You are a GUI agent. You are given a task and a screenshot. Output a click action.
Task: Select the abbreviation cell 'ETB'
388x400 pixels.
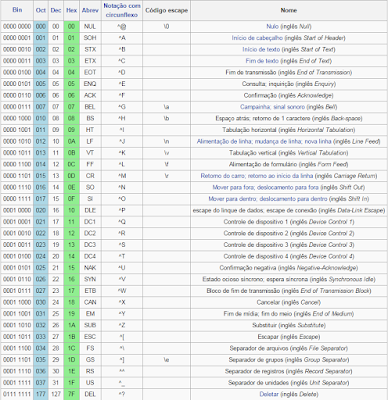point(90,291)
